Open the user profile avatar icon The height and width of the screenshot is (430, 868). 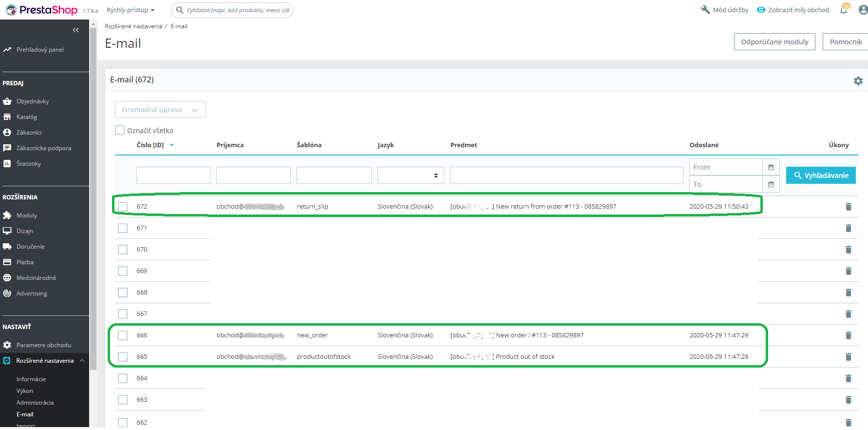pyautogui.click(x=863, y=10)
